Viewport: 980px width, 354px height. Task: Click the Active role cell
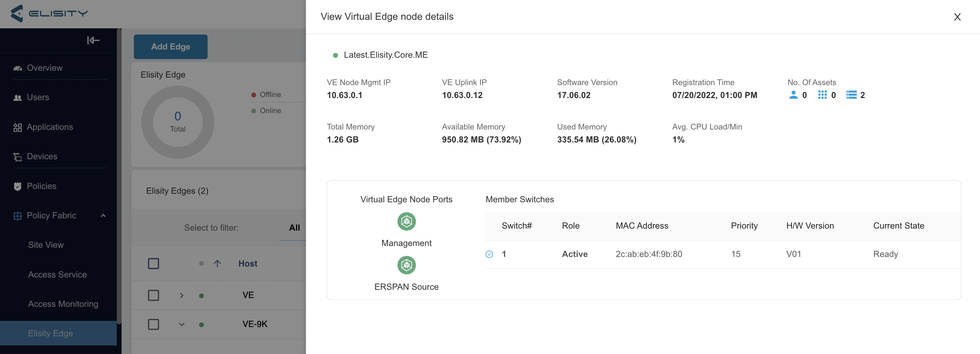[x=574, y=254]
